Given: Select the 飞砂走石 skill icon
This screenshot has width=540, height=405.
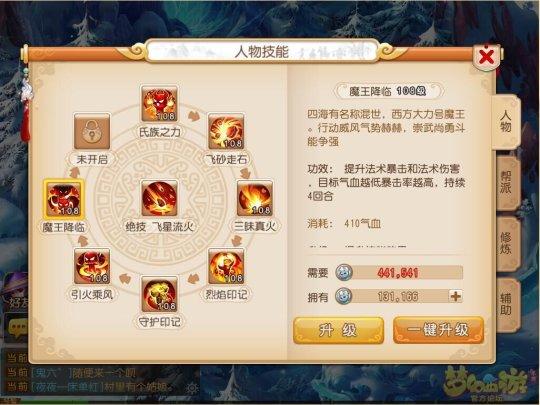Looking at the screenshot, I should click(226, 132).
